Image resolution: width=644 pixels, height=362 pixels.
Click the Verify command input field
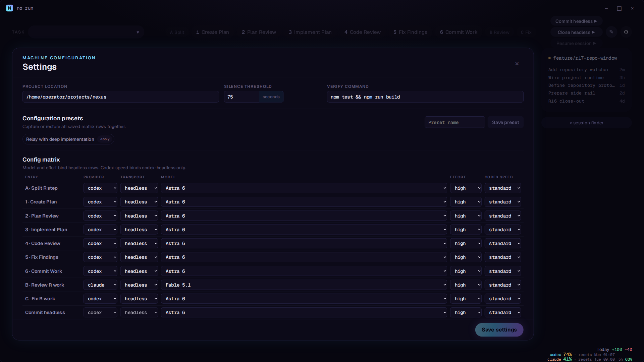click(425, 97)
